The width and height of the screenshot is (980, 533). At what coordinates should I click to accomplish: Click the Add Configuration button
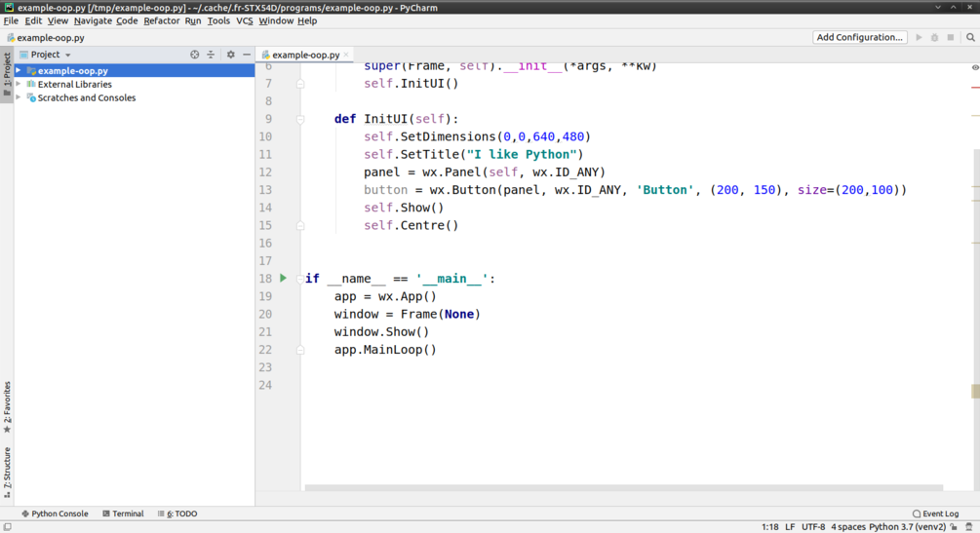click(x=860, y=37)
